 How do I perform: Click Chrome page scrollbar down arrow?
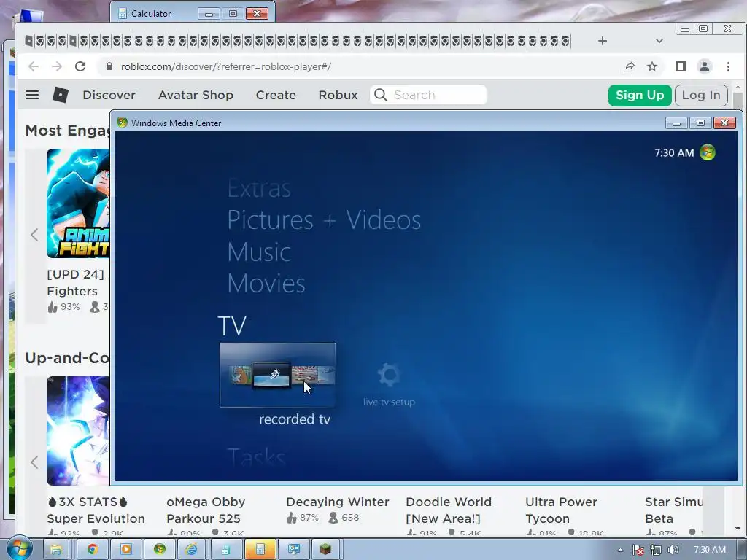(x=738, y=529)
